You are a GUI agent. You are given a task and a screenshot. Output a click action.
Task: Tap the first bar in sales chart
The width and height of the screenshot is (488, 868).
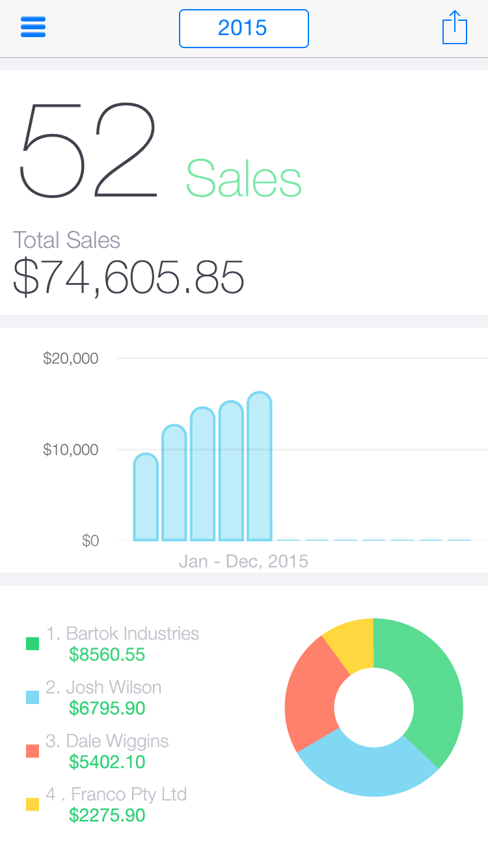[x=146, y=498]
